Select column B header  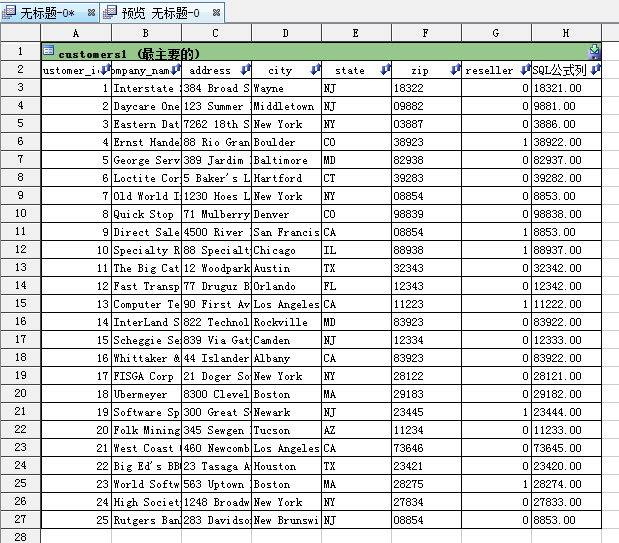click(x=146, y=33)
